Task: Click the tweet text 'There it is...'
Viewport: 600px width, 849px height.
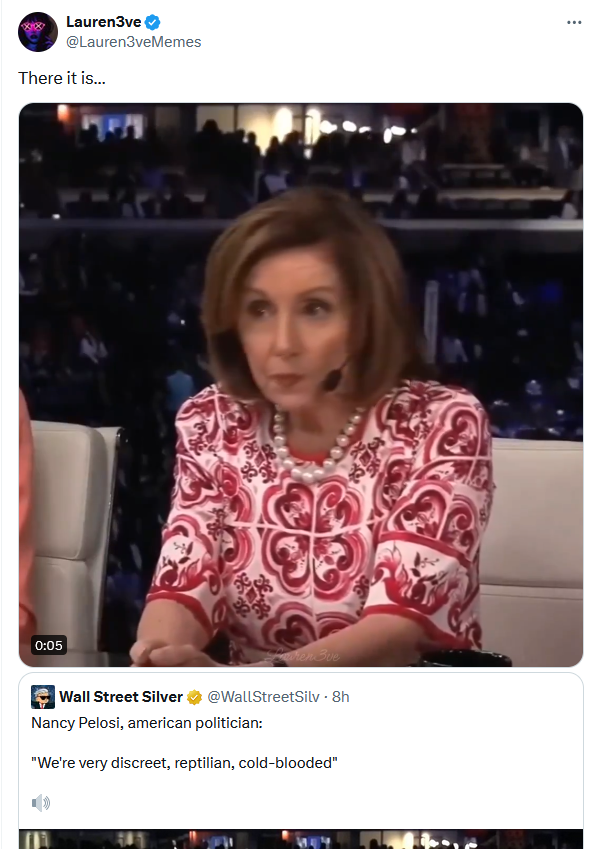Action: pos(62,78)
